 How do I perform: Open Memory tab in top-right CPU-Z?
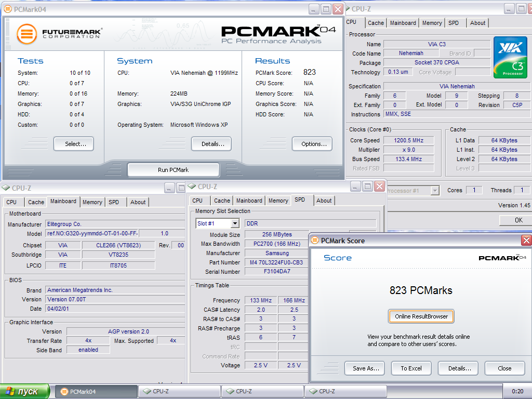tap(432, 23)
